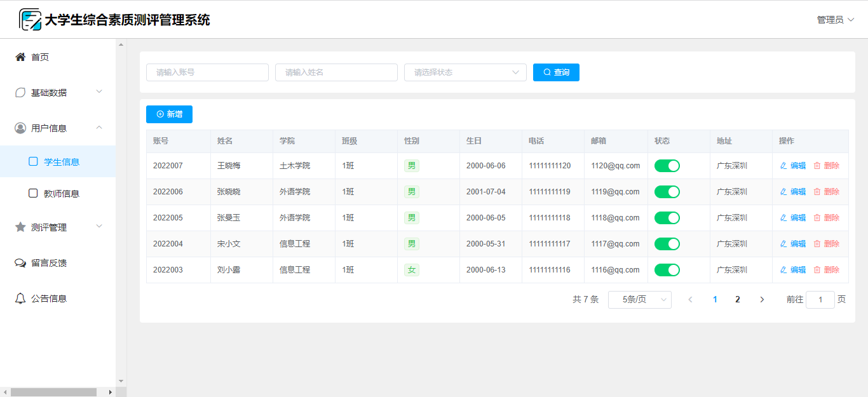This screenshot has width=868, height=397.
Task: Click the trash delete icon for 刘小露
Action: tap(817, 270)
